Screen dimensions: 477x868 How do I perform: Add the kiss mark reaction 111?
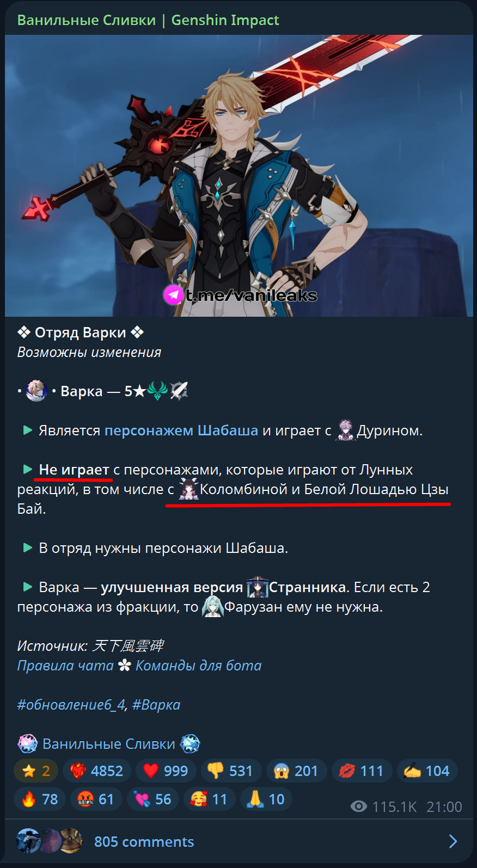tap(362, 771)
